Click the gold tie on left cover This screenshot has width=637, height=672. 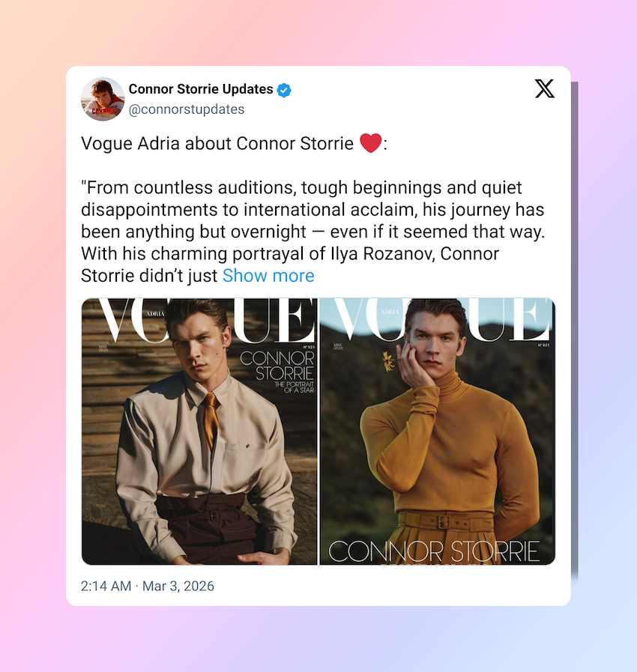coord(210,420)
